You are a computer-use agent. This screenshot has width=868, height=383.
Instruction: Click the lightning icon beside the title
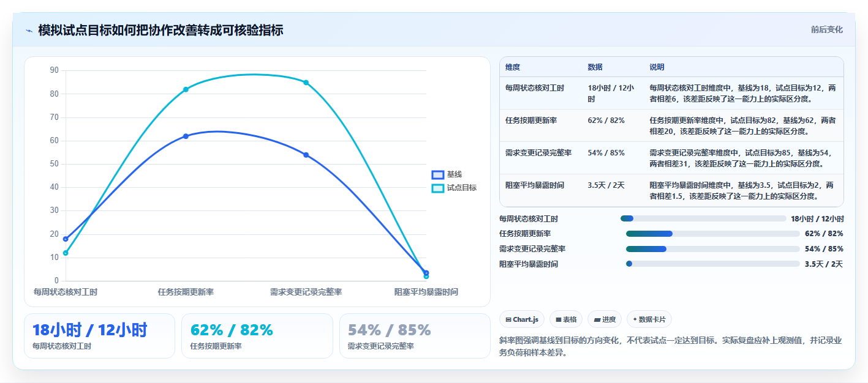coord(29,31)
